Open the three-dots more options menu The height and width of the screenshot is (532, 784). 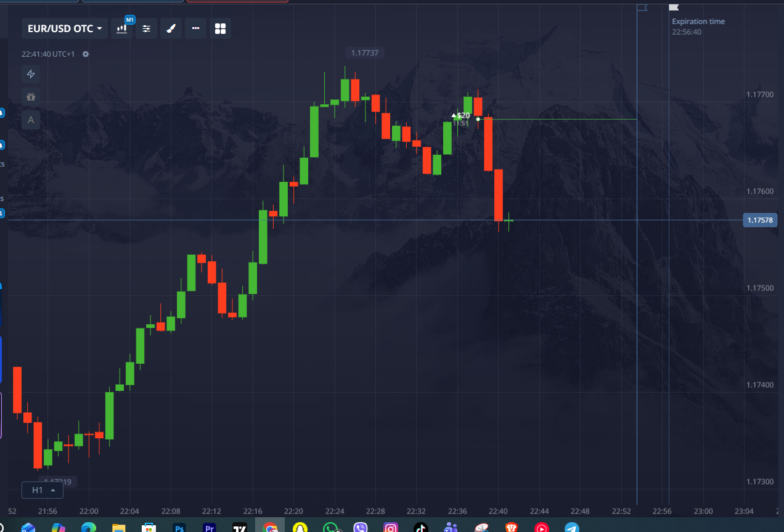[x=195, y=28]
